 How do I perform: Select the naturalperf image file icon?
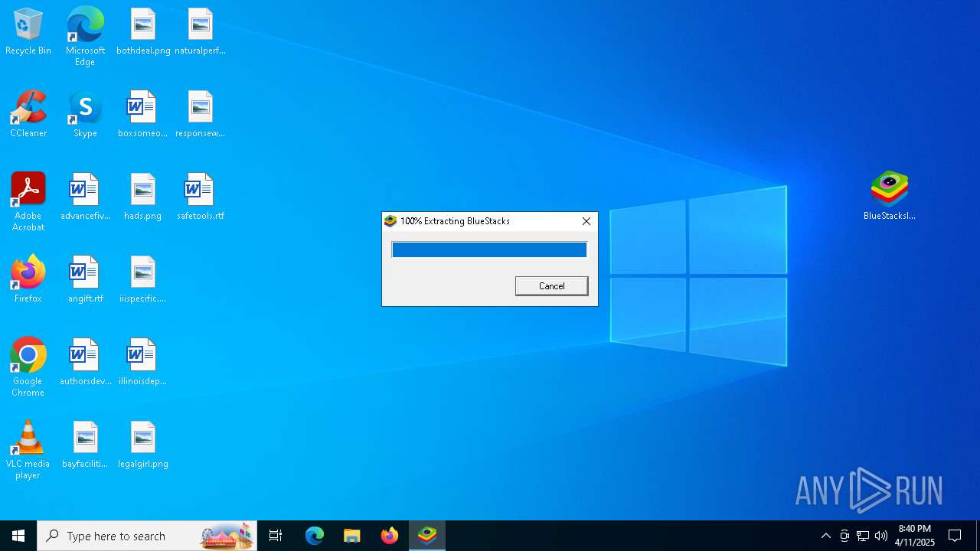(x=200, y=32)
